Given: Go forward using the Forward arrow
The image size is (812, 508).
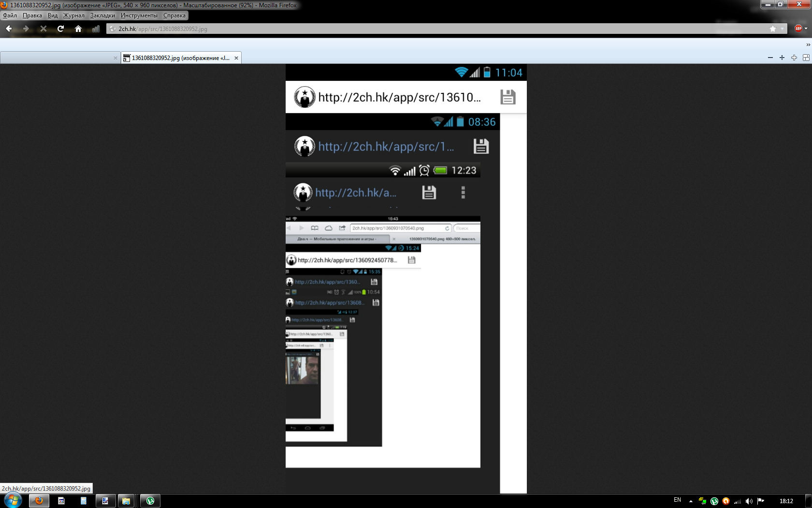Looking at the screenshot, I should (x=26, y=29).
